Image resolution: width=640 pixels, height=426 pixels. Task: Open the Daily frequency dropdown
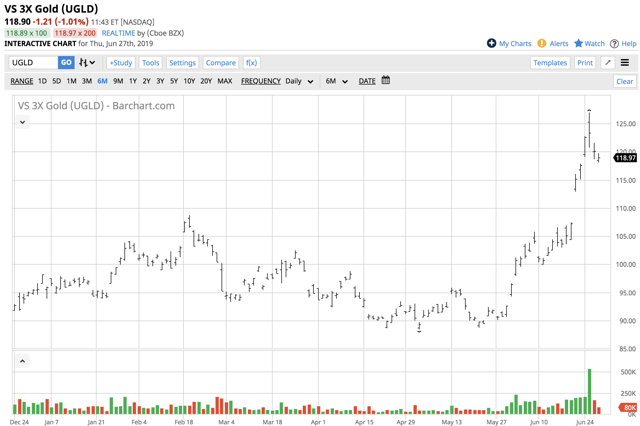point(299,81)
